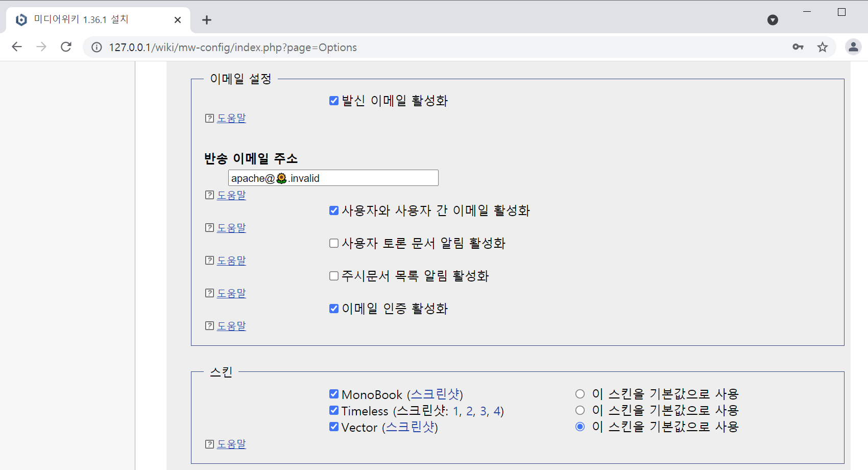Viewport: 868px width, 470px height.
Task: Set MonoBook as default skin radio button
Action: 580,394
